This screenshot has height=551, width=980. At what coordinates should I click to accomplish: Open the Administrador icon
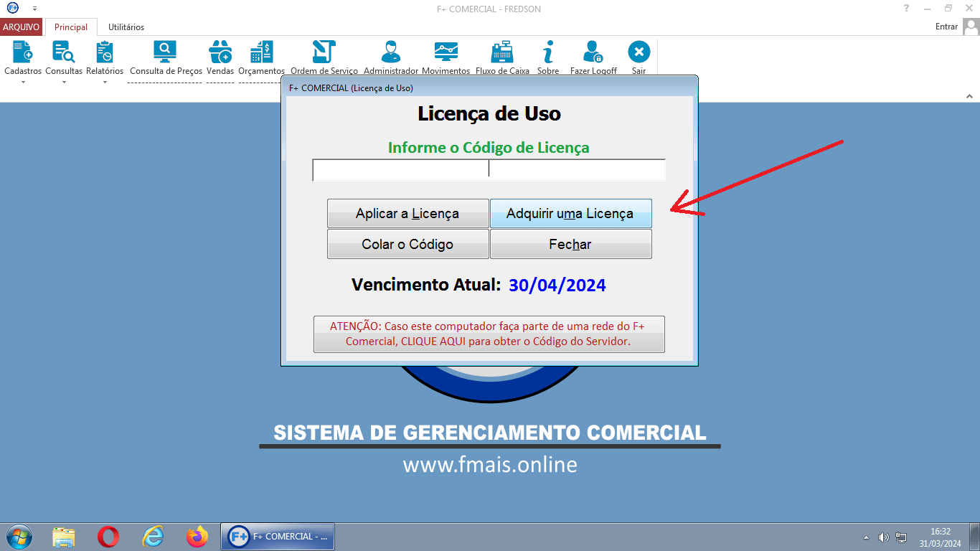click(391, 52)
